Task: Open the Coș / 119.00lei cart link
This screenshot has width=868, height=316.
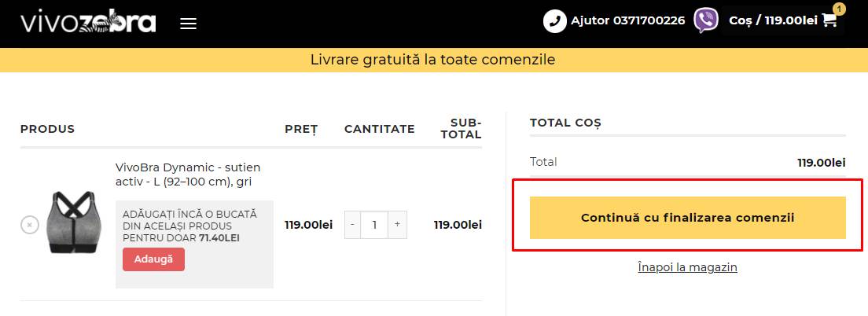Action: (x=773, y=21)
